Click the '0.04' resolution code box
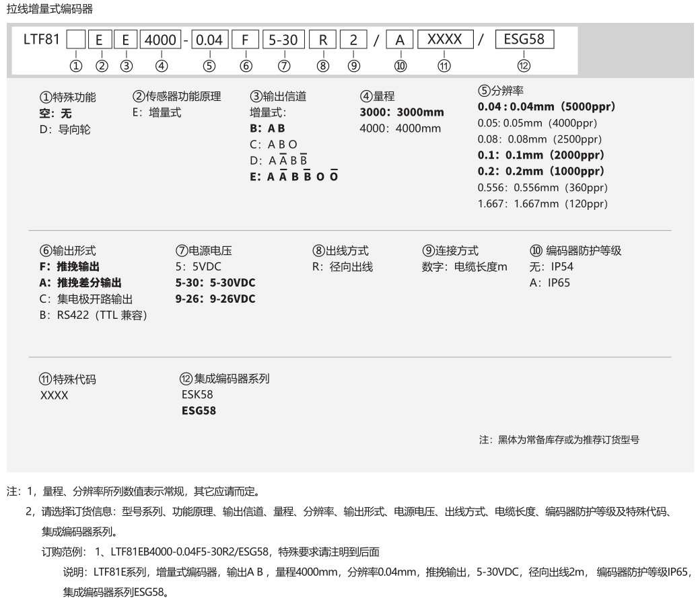700x600 pixels. pyautogui.click(x=209, y=39)
